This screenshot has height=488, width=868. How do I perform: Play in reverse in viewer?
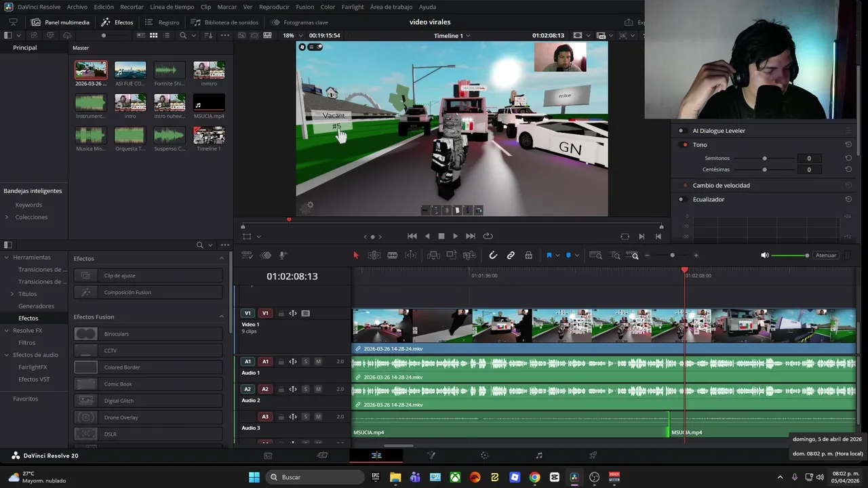pyautogui.click(x=427, y=236)
